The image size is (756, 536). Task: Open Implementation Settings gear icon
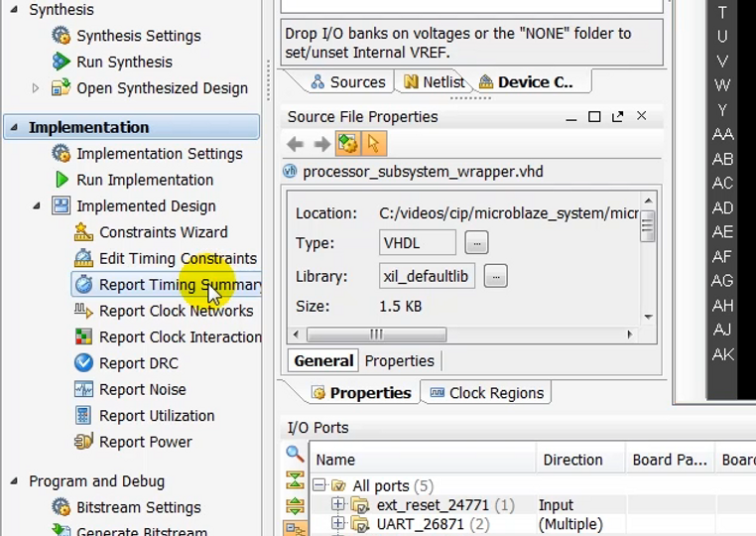(x=61, y=154)
